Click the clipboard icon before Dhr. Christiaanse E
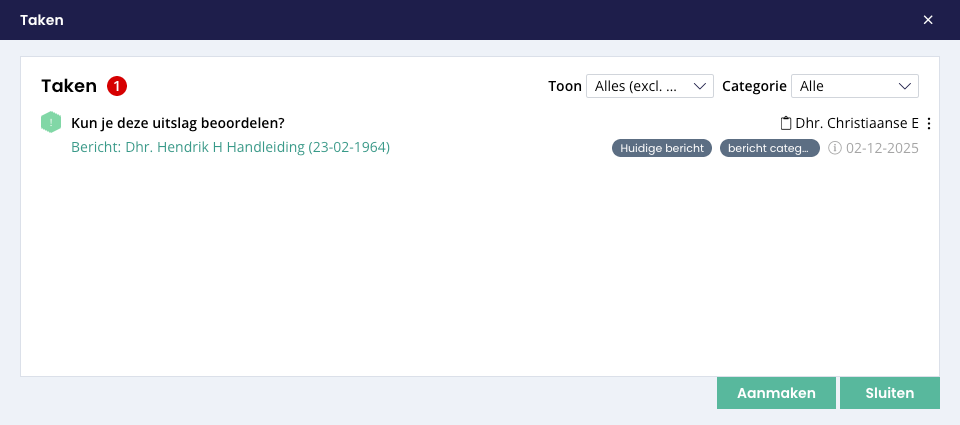 [785, 123]
